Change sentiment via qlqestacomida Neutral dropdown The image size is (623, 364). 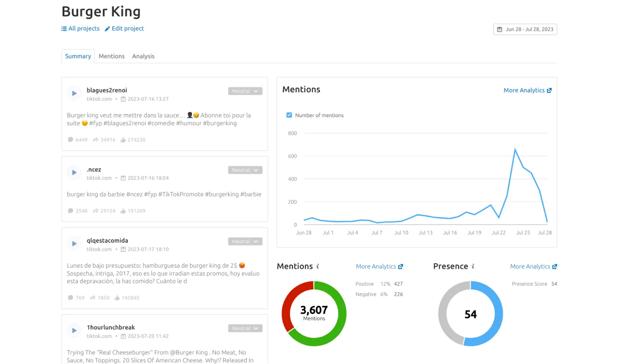245,241
